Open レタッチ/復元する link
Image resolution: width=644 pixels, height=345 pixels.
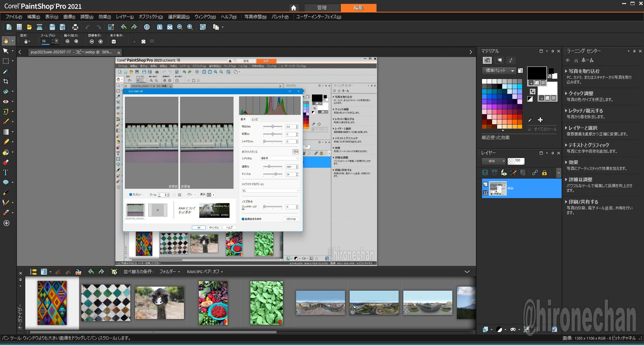[x=586, y=111]
